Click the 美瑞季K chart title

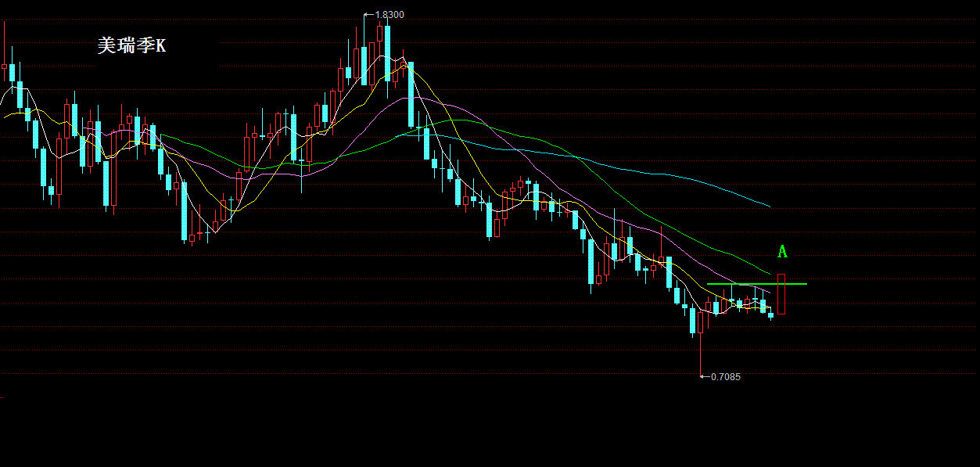click(131, 46)
